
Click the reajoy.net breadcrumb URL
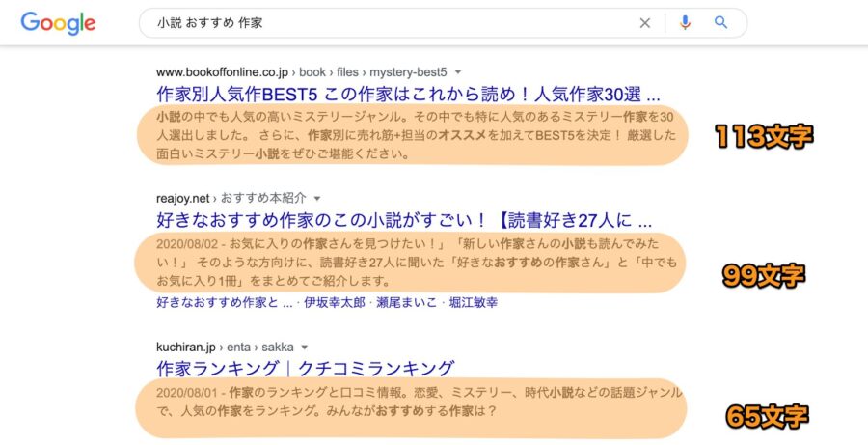click(231, 199)
